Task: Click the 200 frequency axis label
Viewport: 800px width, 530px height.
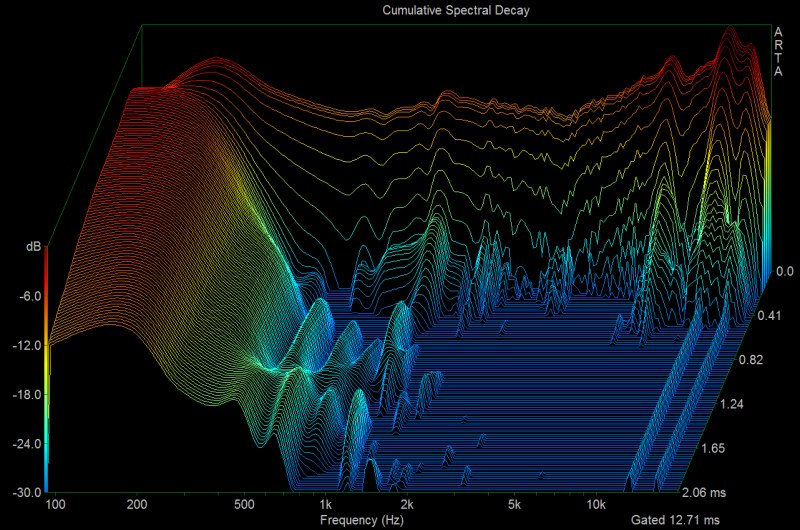Action: click(137, 504)
